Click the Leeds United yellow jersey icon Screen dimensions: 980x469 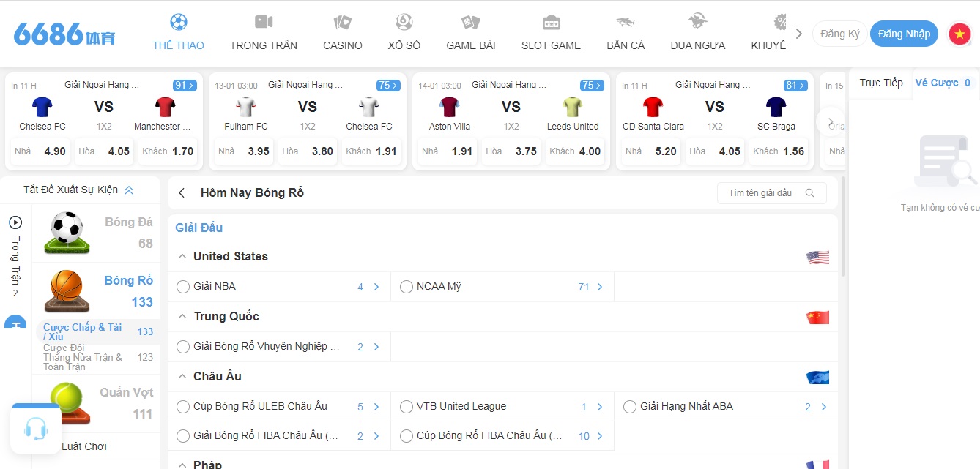point(573,107)
